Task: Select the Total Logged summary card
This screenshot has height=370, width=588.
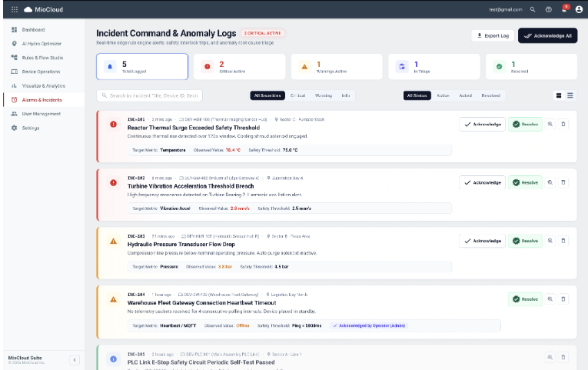Action: [142, 66]
